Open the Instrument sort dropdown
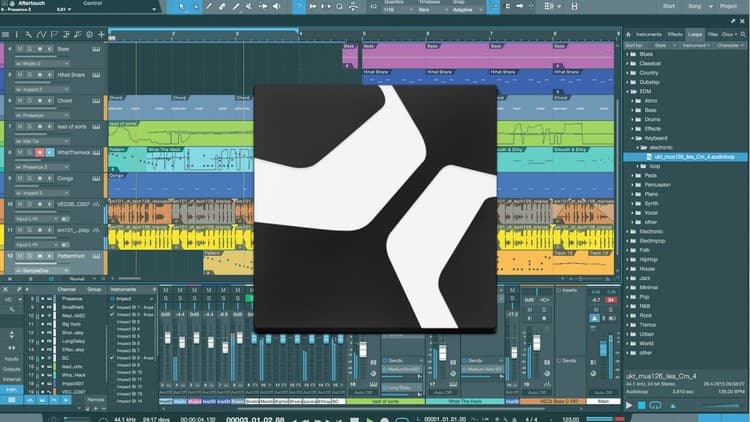Viewport: 750px width, 422px height. [x=696, y=45]
